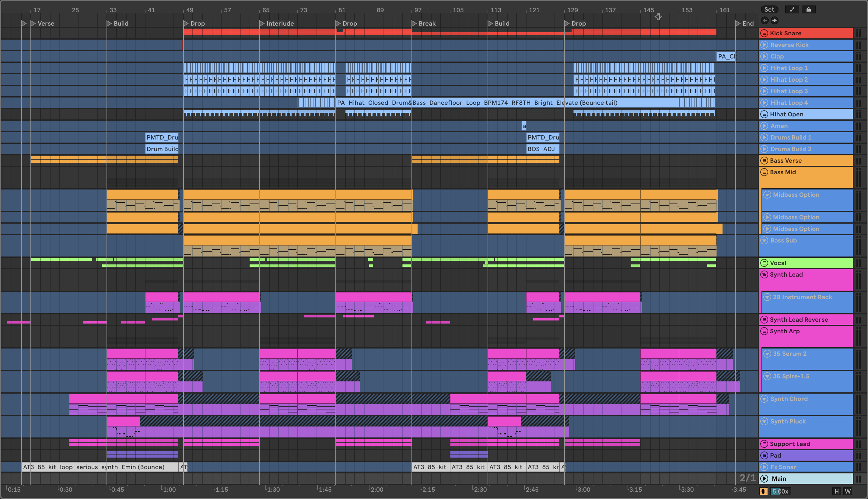Jump to next locator arrow
Viewport: 868px width, 499px height.
[775, 21]
